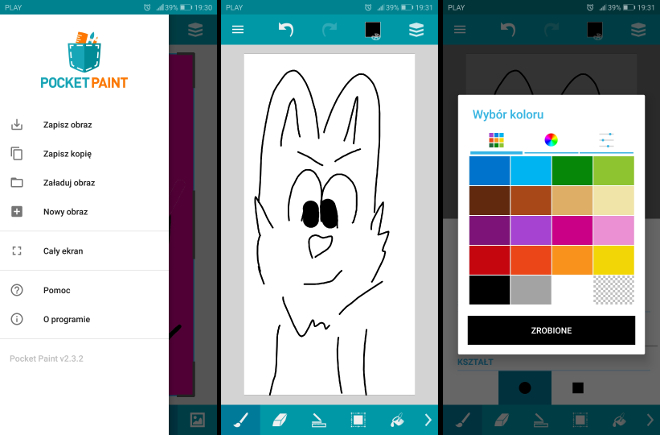
Task: Select the Brush tool in the middle screen
Action: click(x=239, y=420)
